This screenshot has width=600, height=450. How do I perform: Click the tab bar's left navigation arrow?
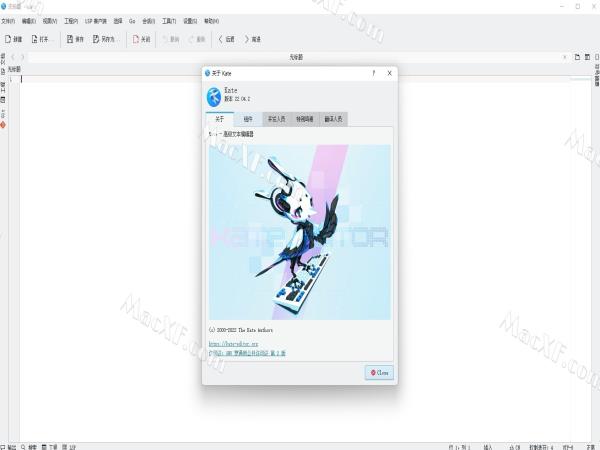coord(13,57)
